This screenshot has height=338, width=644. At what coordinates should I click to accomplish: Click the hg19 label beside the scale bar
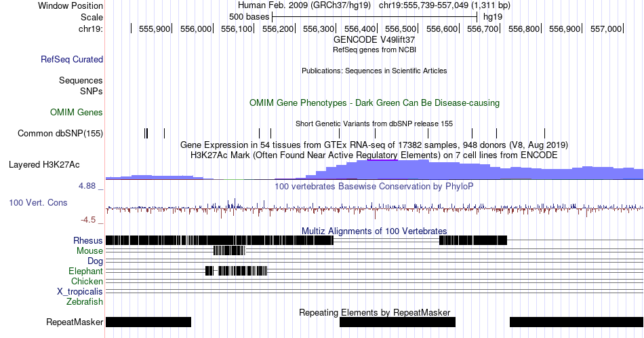point(493,17)
